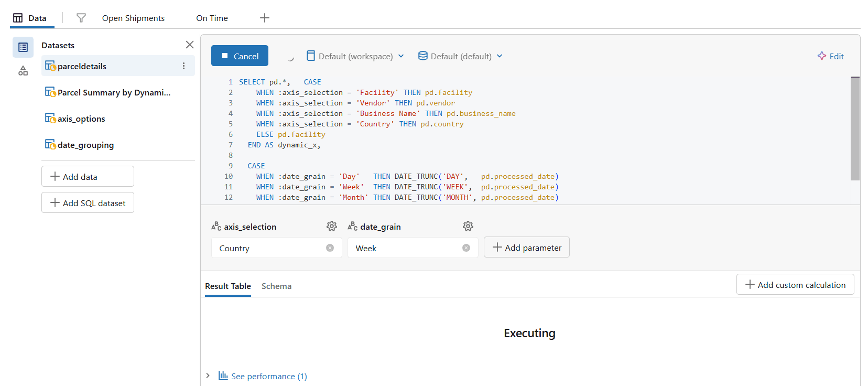Viewport: 868px width, 386px height.
Task: Switch to the Schema tab
Action: pyautogui.click(x=276, y=286)
